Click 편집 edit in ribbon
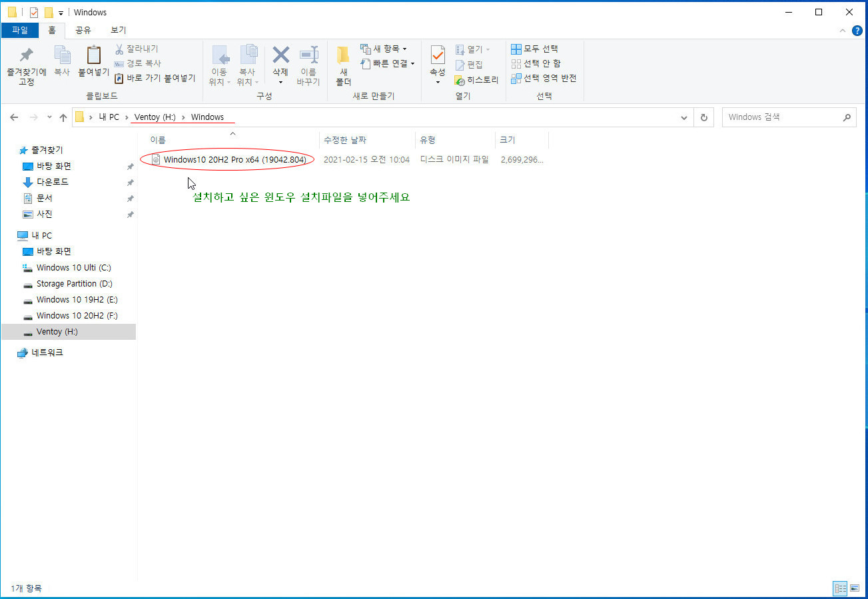The height and width of the screenshot is (599, 868). [x=469, y=65]
